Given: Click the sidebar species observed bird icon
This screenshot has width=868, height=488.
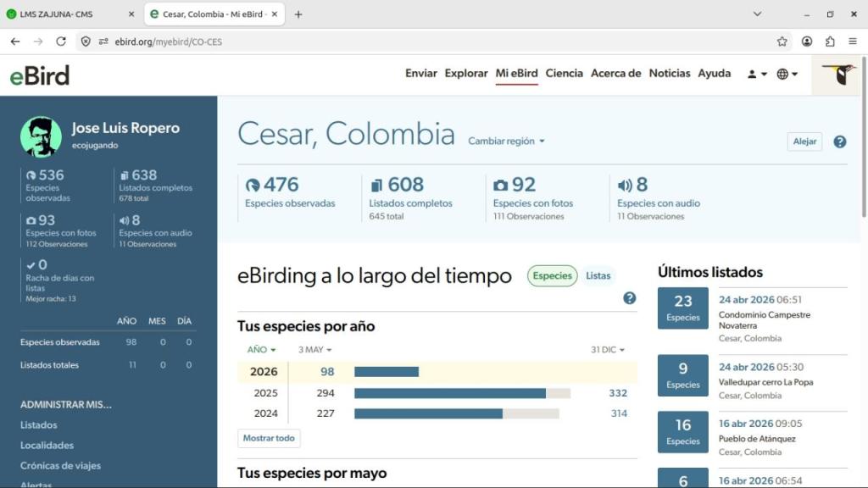Looking at the screenshot, I should click(31, 175).
